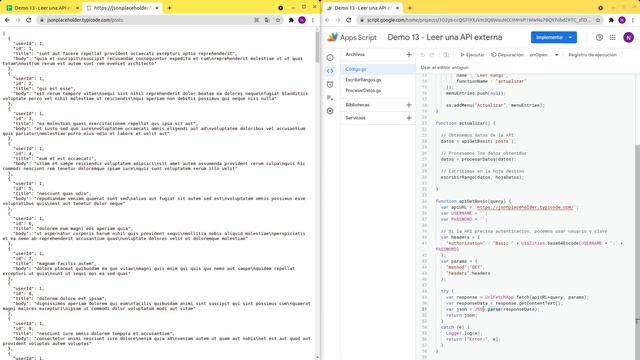Reload the jsonplaceholder page
Viewport: 640px width, 360px height.
[29, 20]
